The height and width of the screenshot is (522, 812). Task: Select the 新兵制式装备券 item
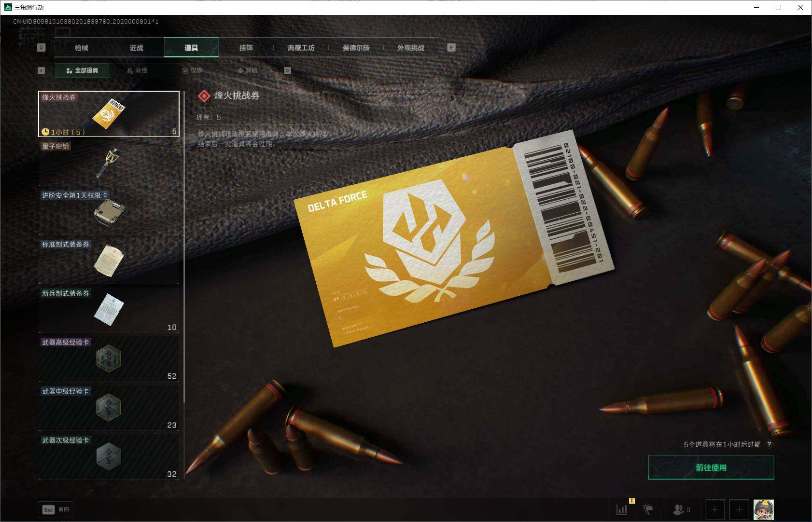tap(109, 310)
